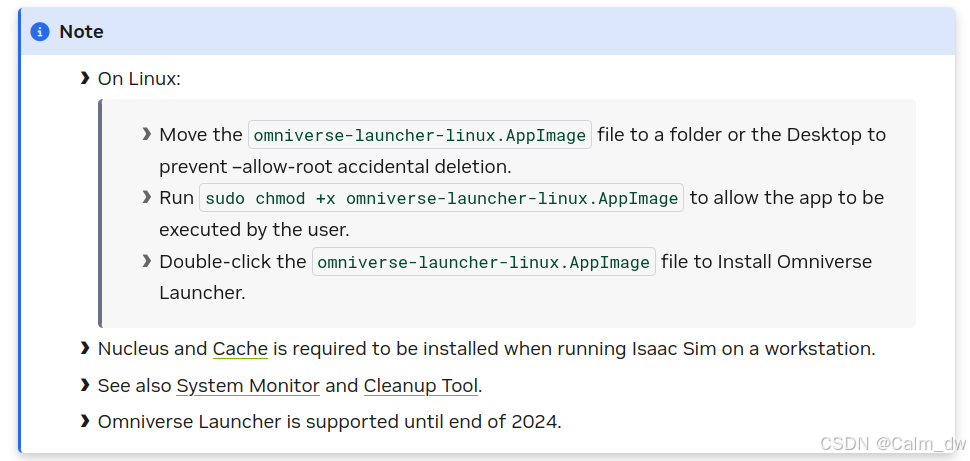Click omniverse-launcher-linux.AppImage code in Move step
Image resolution: width=970 pixels, height=461 pixels.
click(x=420, y=135)
